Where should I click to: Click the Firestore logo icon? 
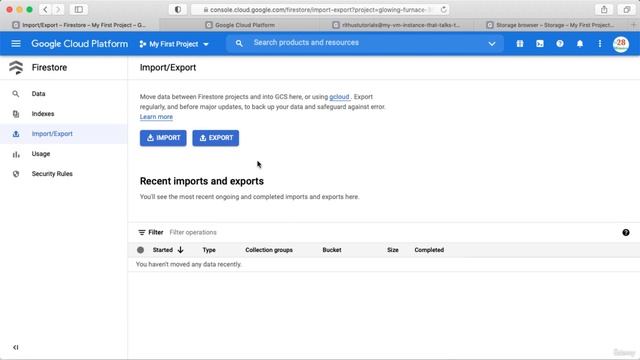[16, 67]
